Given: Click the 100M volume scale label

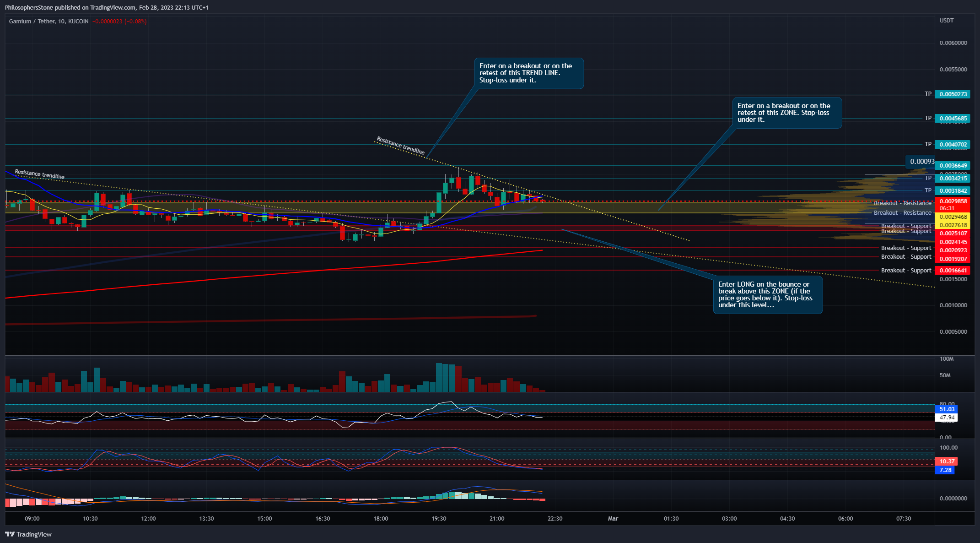Looking at the screenshot, I should pos(947,359).
